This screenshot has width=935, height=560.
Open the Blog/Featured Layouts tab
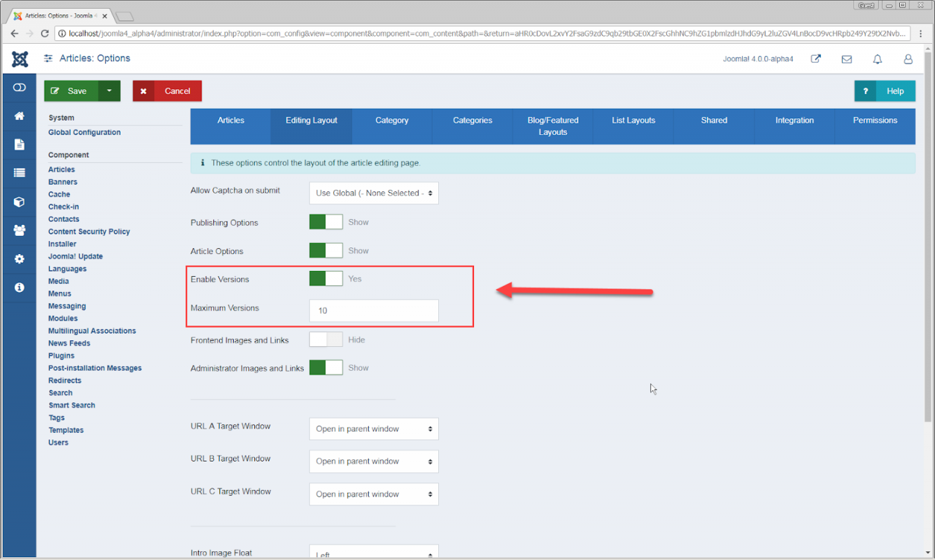[x=552, y=126]
